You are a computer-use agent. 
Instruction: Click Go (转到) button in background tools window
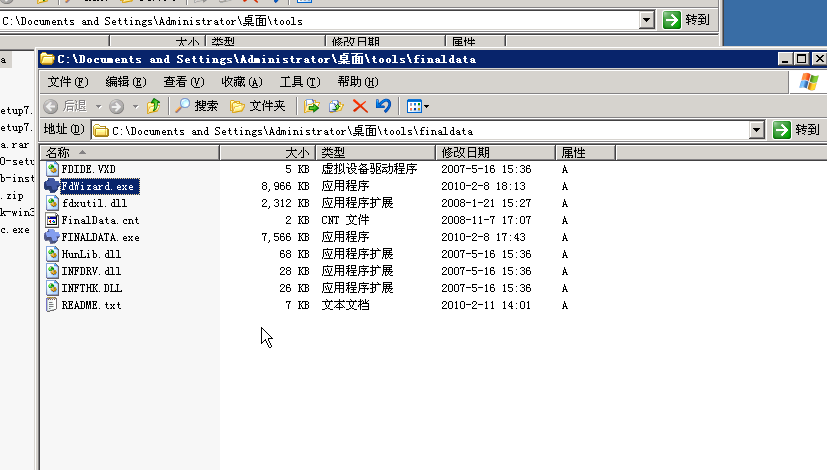[x=686, y=20]
